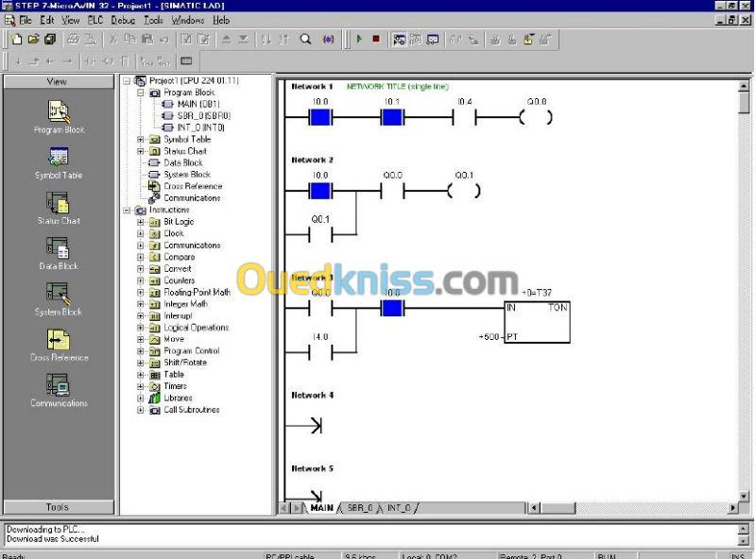Select Communications under Project1 tree
Image resolution: width=756 pixels, height=559 pixels.
pyautogui.click(x=192, y=198)
